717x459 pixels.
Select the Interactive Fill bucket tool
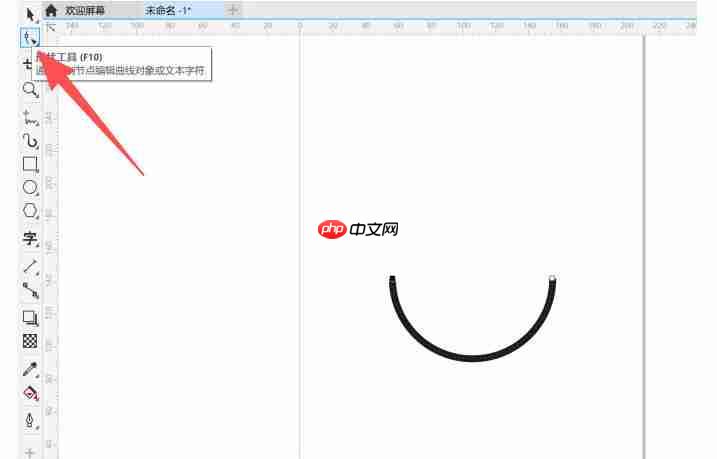pyautogui.click(x=30, y=393)
